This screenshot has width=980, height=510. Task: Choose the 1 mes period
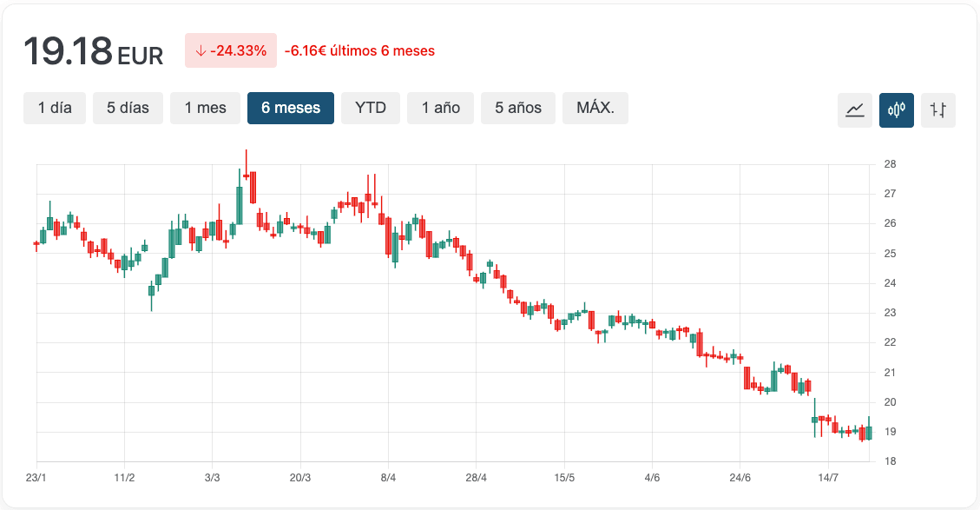(x=205, y=108)
